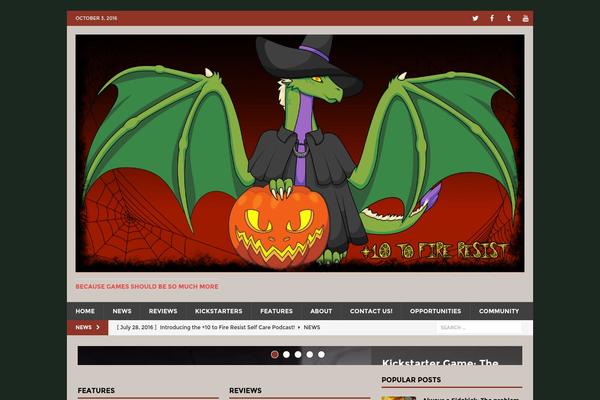Open the Reviews menu item
The height and width of the screenshot is (400, 600).
(x=163, y=311)
